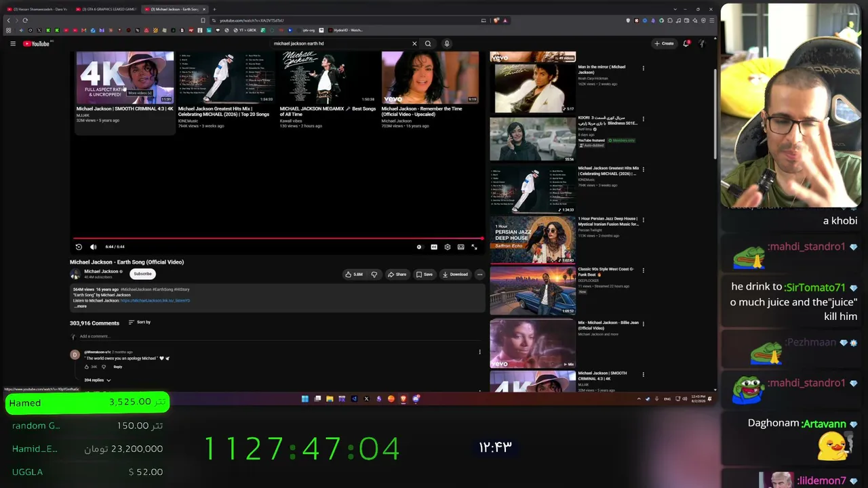Open the YT > GROK bookmark
Image resolution: width=868 pixels, height=488 pixels.
[x=245, y=30]
